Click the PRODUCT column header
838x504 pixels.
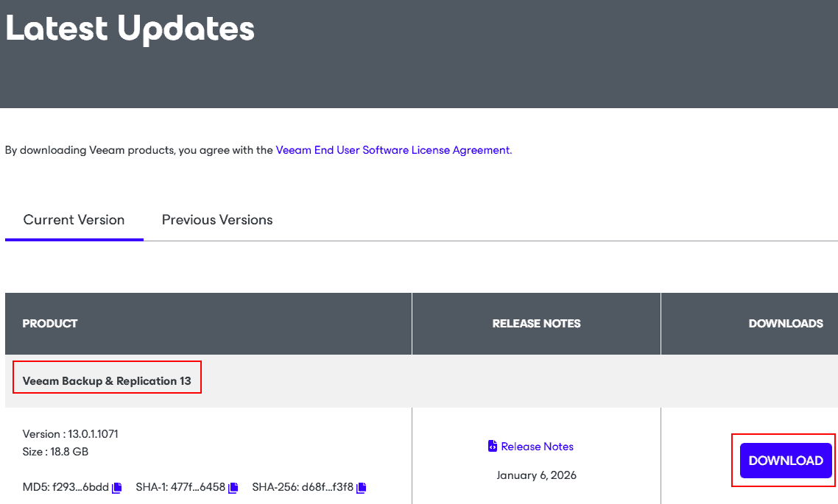point(49,324)
